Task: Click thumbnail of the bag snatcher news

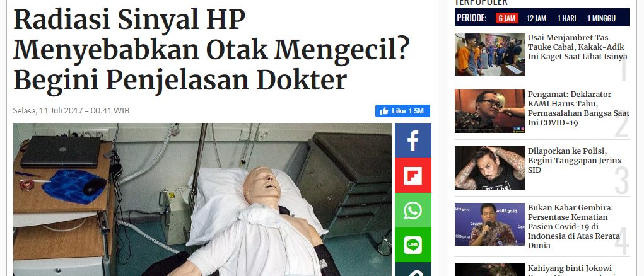Action: click(x=489, y=55)
